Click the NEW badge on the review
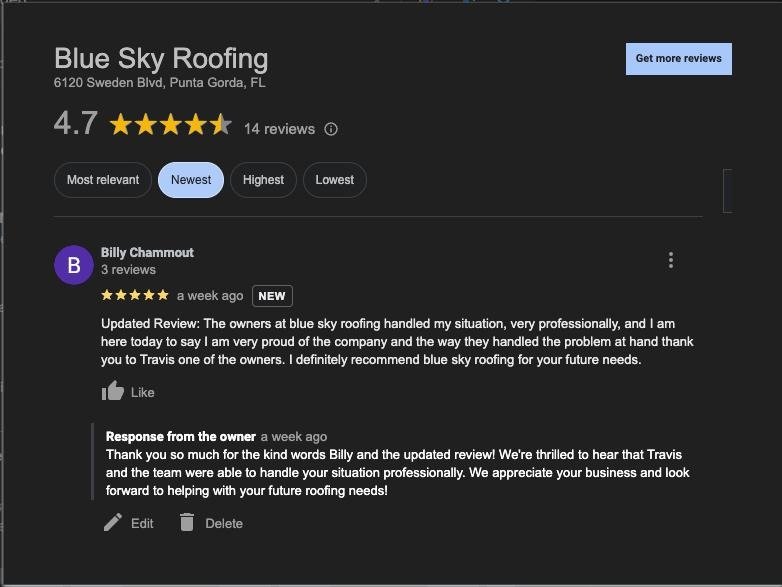 [272, 296]
